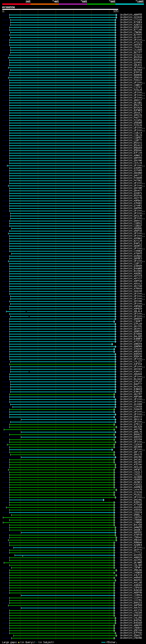The height and width of the screenshot is (644, 146).
Task: Select the UniRef100_Q6XIM1 label
Action: (x=131, y=326)
